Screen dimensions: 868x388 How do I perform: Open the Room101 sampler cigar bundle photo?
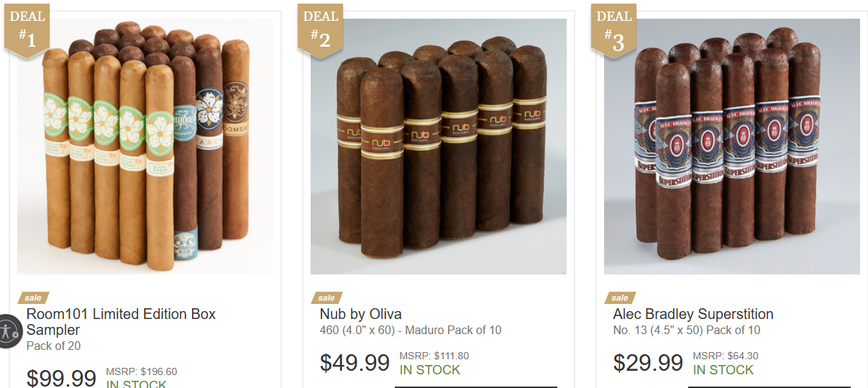point(145,147)
